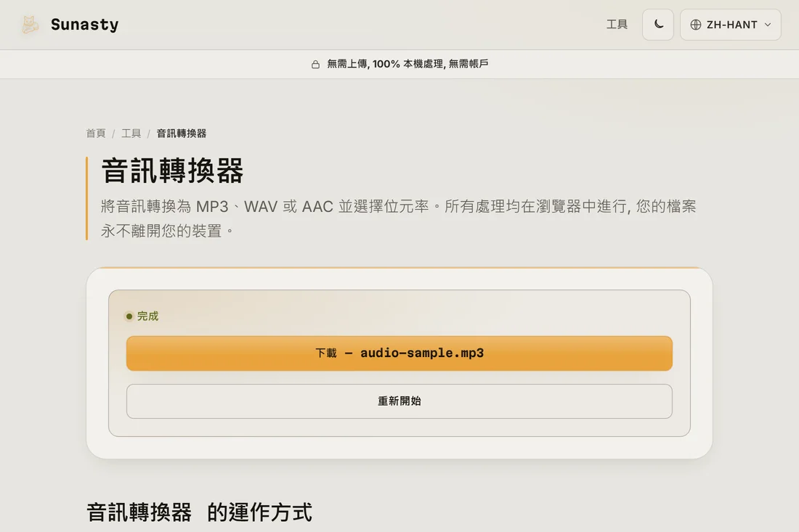
Task: Click the 音訊轉換器 的運作方式 heading
Action: pos(199,512)
